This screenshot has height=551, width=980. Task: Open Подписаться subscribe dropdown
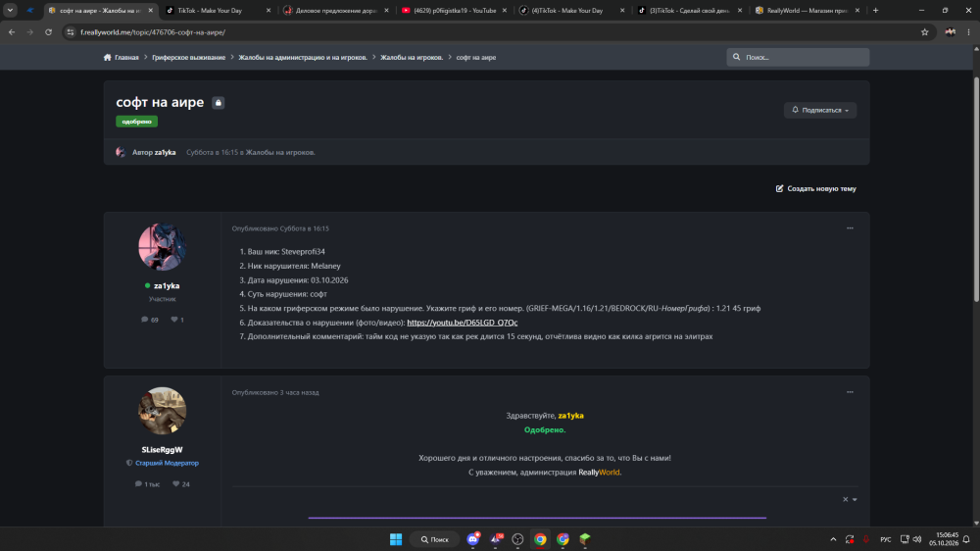(820, 110)
